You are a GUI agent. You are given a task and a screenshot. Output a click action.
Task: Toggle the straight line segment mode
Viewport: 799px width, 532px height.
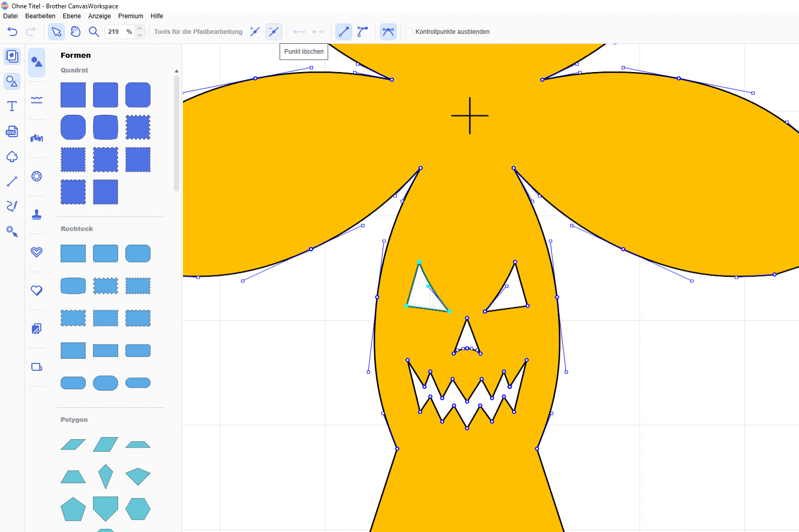[343, 32]
